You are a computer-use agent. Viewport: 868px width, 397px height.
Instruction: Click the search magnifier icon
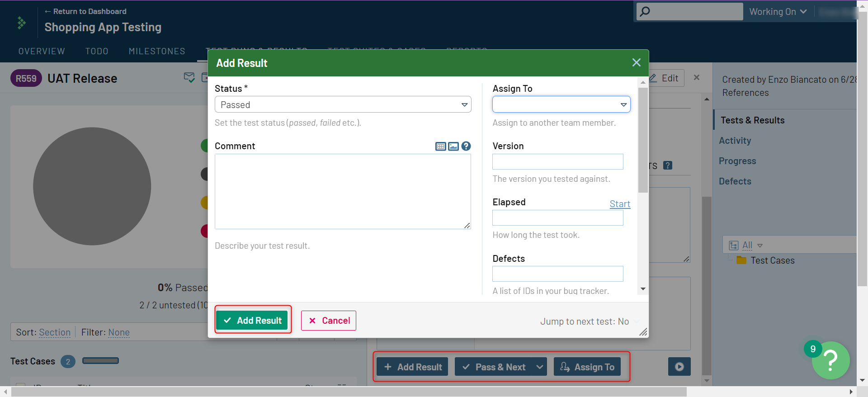click(645, 11)
